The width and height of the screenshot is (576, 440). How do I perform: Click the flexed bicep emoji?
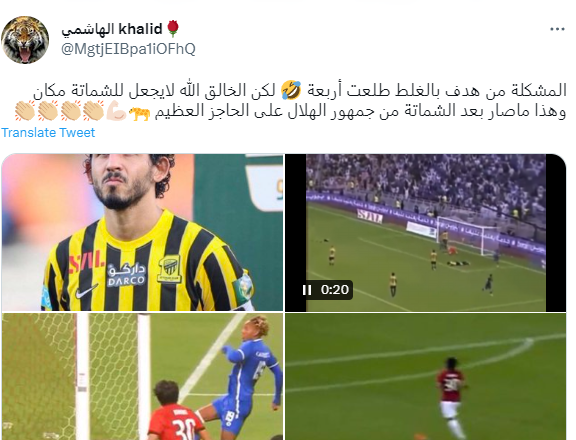[x=116, y=111]
